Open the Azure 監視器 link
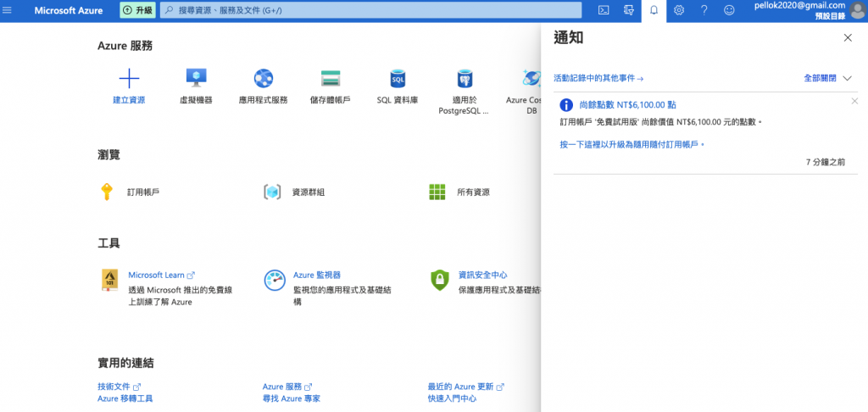 (x=317, y=275)
